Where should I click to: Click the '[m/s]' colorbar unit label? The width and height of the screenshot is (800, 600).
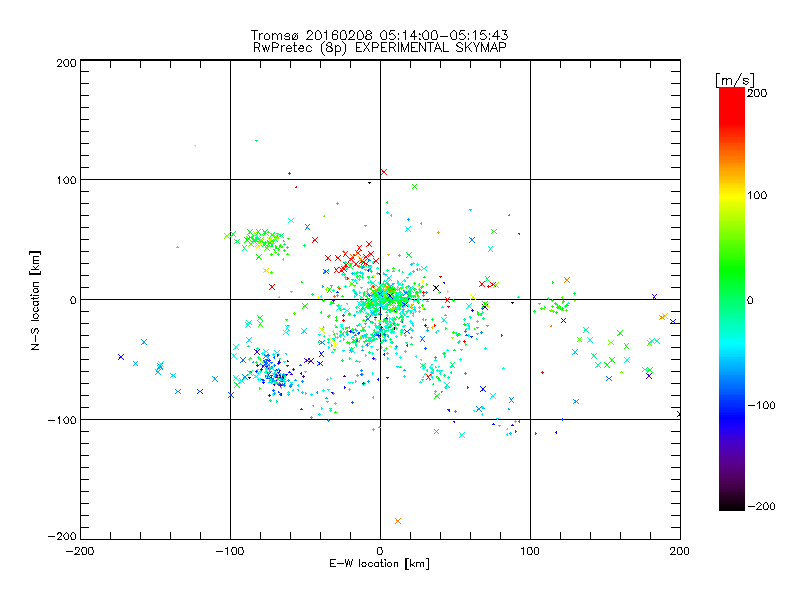(735, 80)
